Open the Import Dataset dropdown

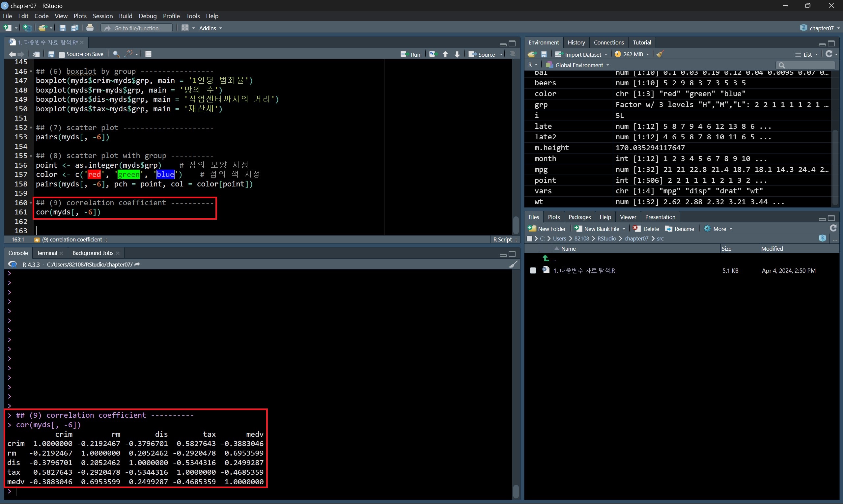(x=582, y=54)
